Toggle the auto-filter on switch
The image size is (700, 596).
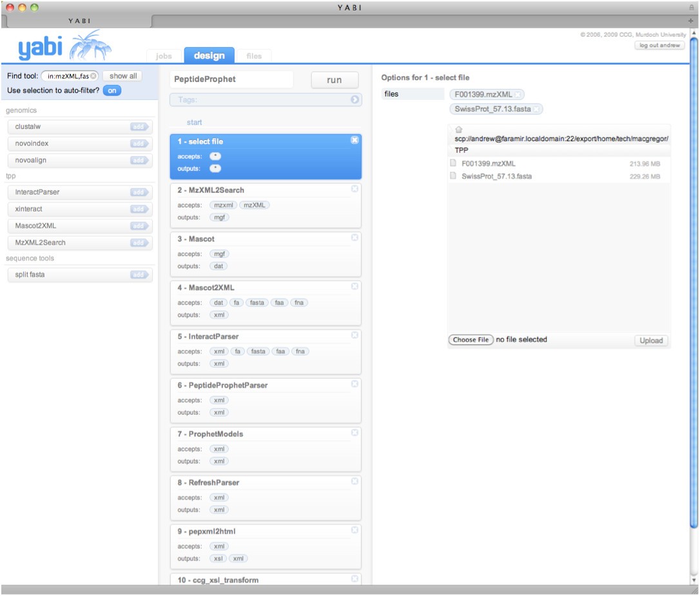112,91
